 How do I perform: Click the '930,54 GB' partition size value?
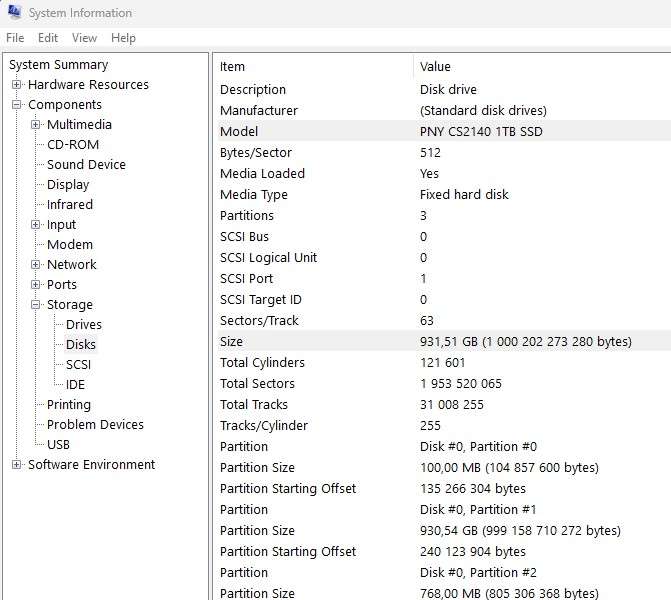(520, 530)
